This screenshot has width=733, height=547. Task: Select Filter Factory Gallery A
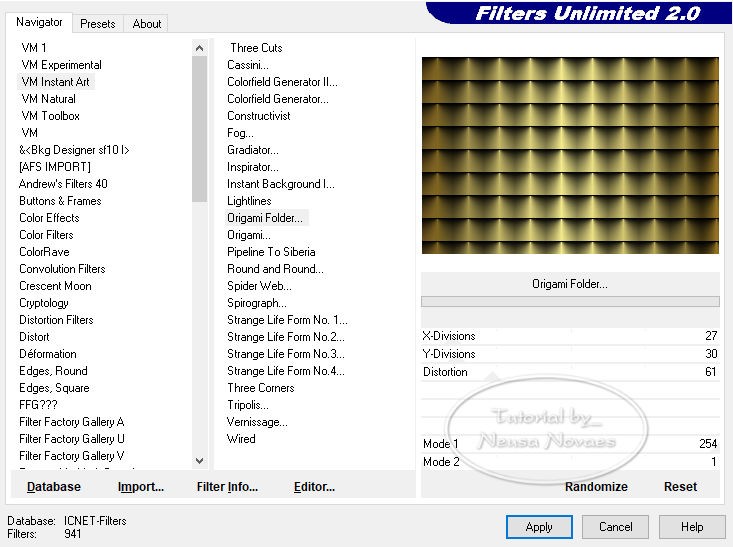click(x=72, y=422)
